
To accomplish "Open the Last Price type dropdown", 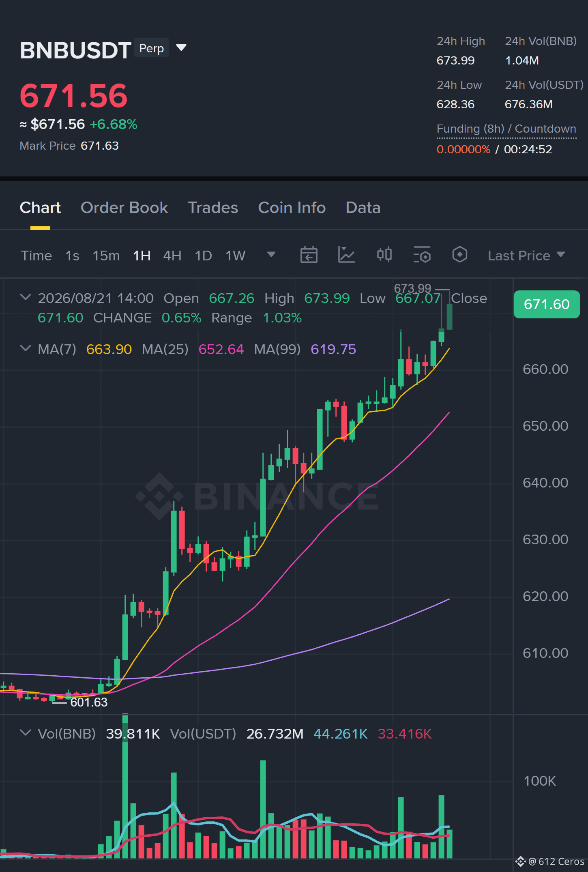I will [x=526, y=256].
